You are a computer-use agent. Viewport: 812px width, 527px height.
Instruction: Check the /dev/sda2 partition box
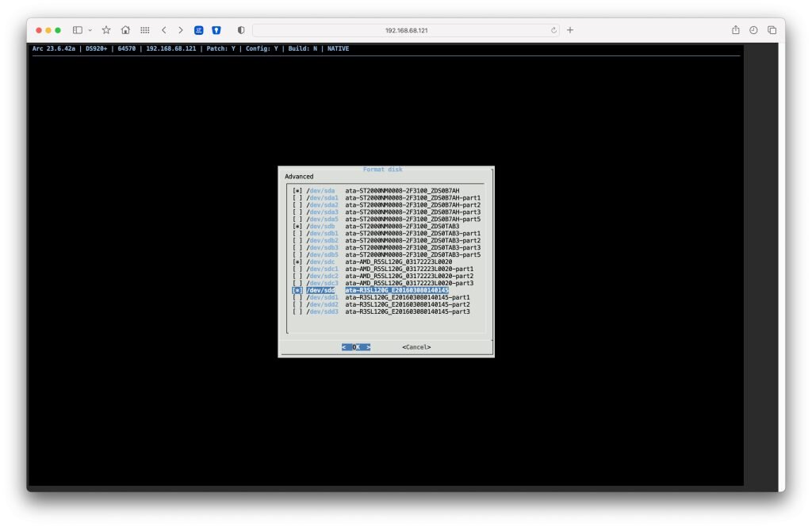pos(297,205)
